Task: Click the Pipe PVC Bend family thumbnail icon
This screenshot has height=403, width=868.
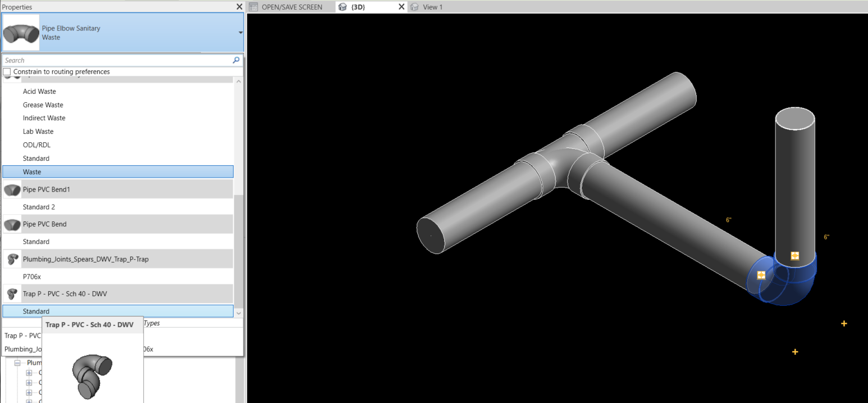Action: 12,224
